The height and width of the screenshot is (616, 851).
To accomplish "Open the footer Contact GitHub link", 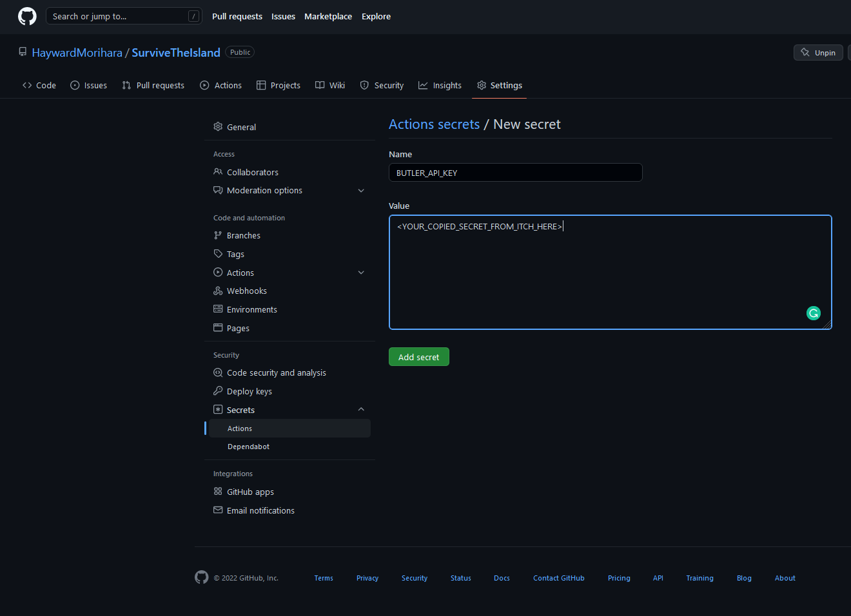I will (559, 578).
